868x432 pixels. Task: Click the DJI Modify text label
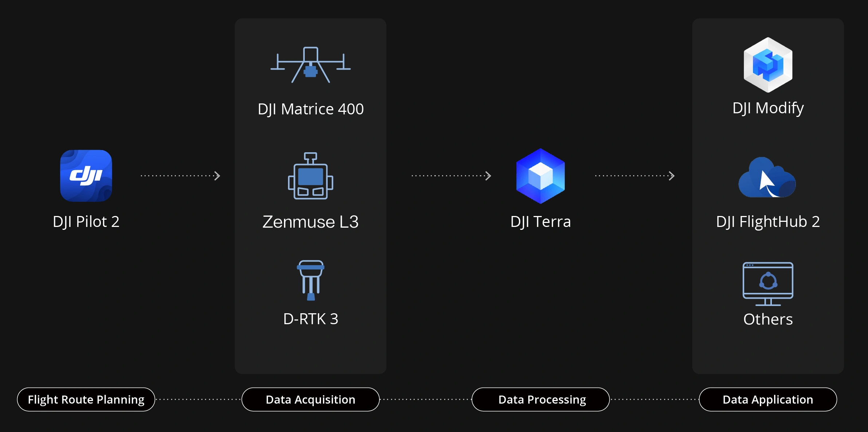768,108
